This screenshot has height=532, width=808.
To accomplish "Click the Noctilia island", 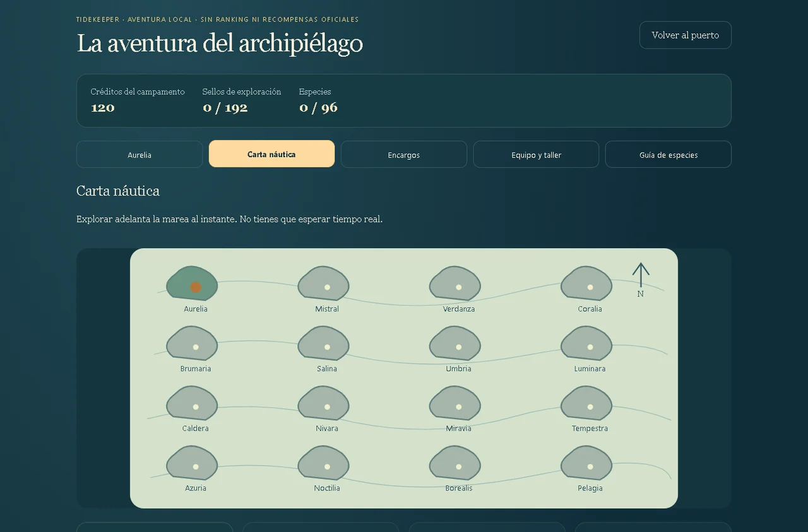I will pos(323,463).
